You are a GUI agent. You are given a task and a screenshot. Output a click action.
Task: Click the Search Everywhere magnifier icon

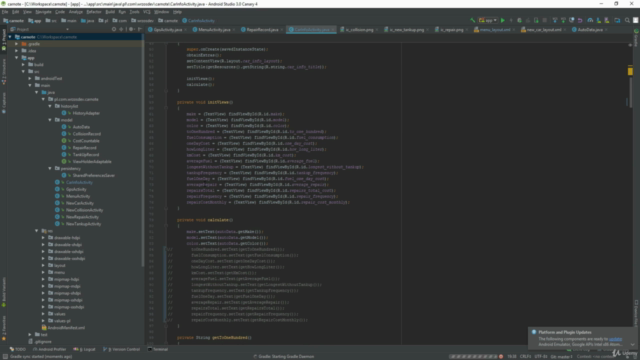tap(627, 20)
